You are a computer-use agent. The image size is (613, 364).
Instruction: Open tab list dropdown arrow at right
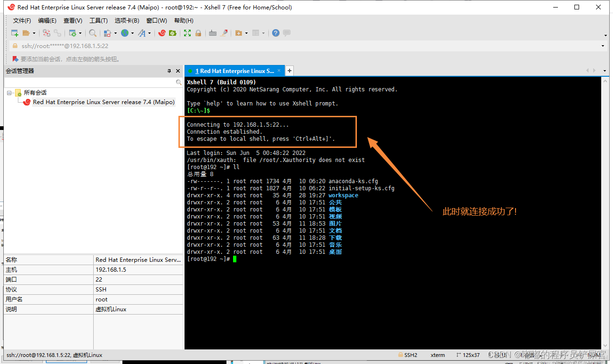605,71
